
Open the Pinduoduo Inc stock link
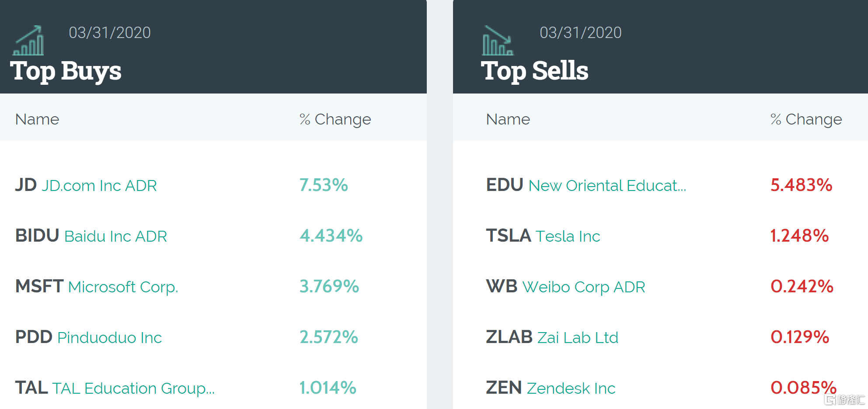coord(109,338)
